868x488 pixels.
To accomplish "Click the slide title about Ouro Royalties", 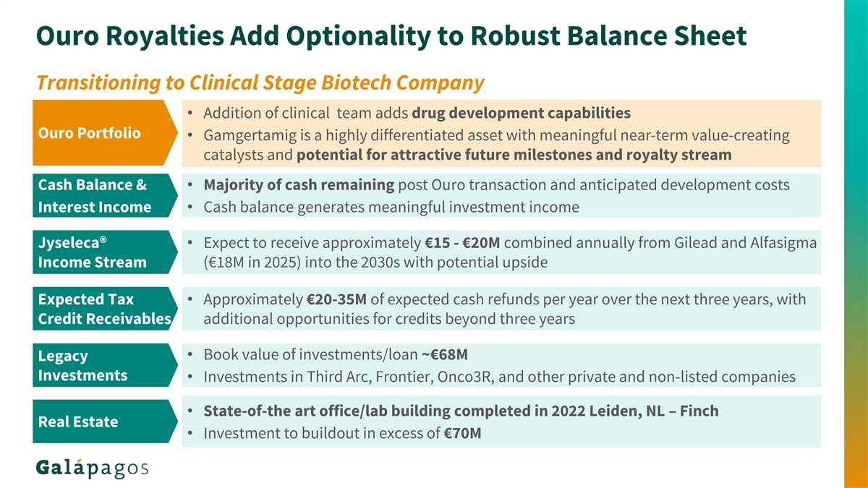I will point(391,35).
